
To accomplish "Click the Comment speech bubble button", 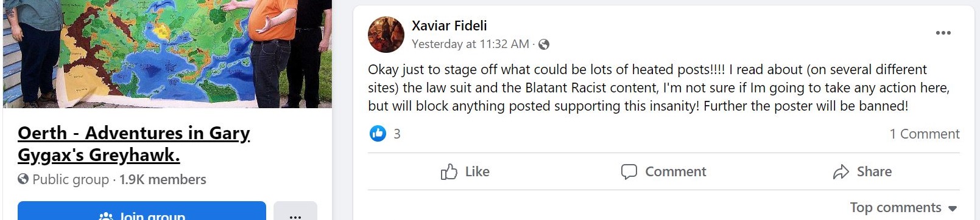I will click(663, 171).
